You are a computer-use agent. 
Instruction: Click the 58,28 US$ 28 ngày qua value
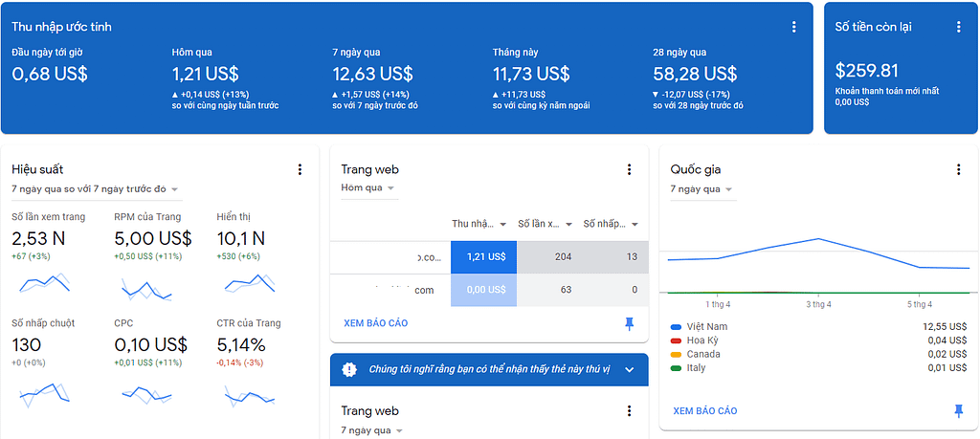(695, 74)
